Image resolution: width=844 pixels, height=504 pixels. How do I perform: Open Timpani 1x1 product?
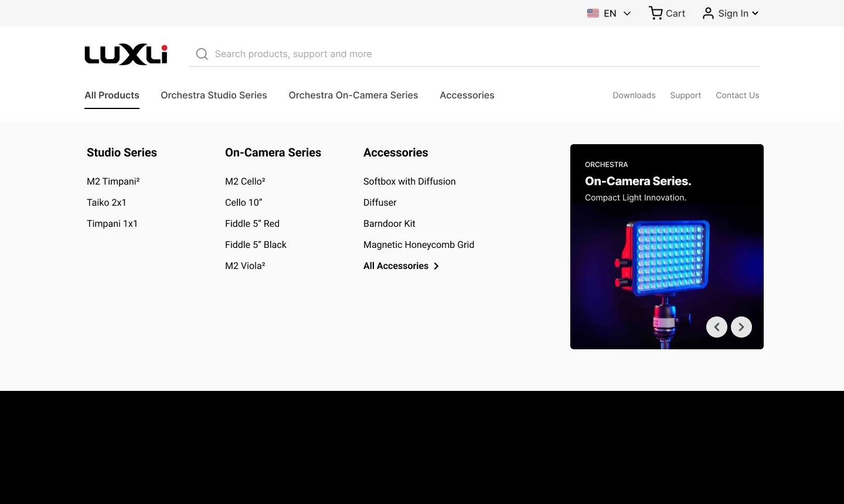[x=112, y=223]
